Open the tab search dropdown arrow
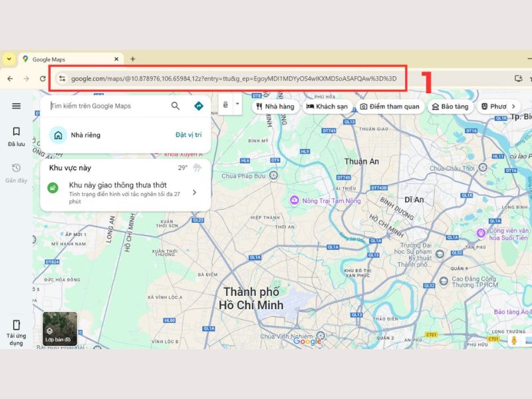532x399 pixels. [x=9, y=59]
